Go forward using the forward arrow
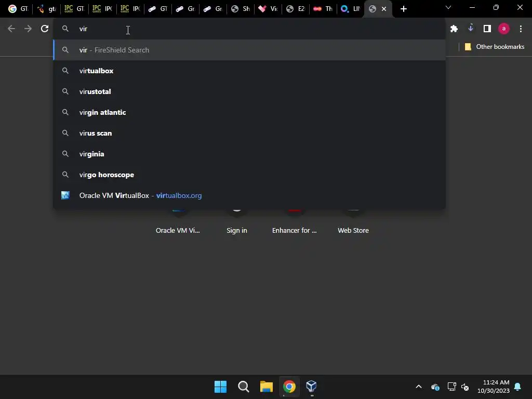Screen dimensions: 532x399 (28, 29)
